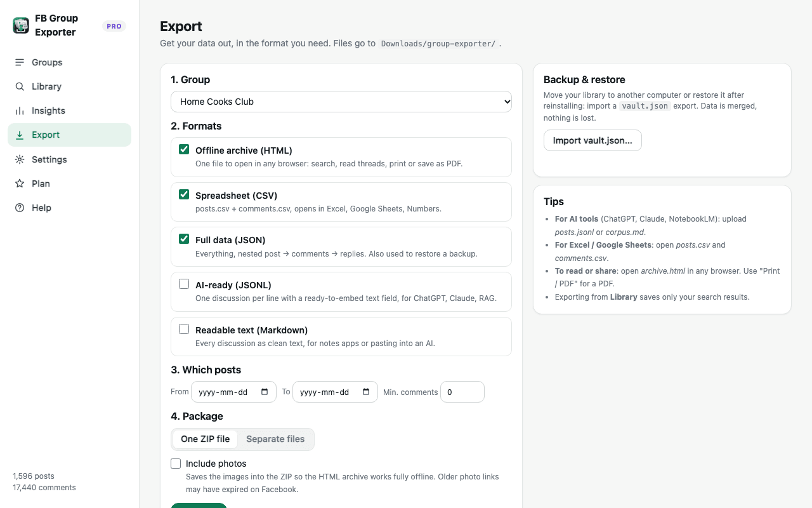
Task: Enable Readable text (Markdown) format
Action: [184, 329]
